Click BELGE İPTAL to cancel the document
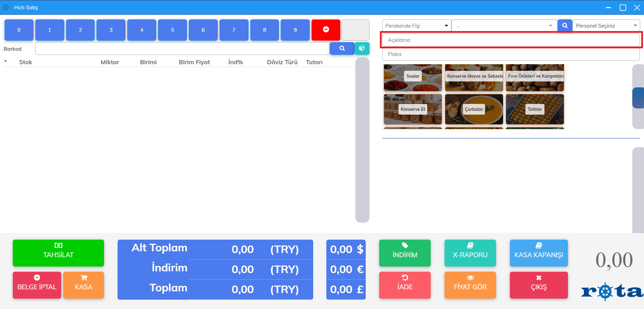644x309 pixels. pyautogui.click(x=37, y=285)
